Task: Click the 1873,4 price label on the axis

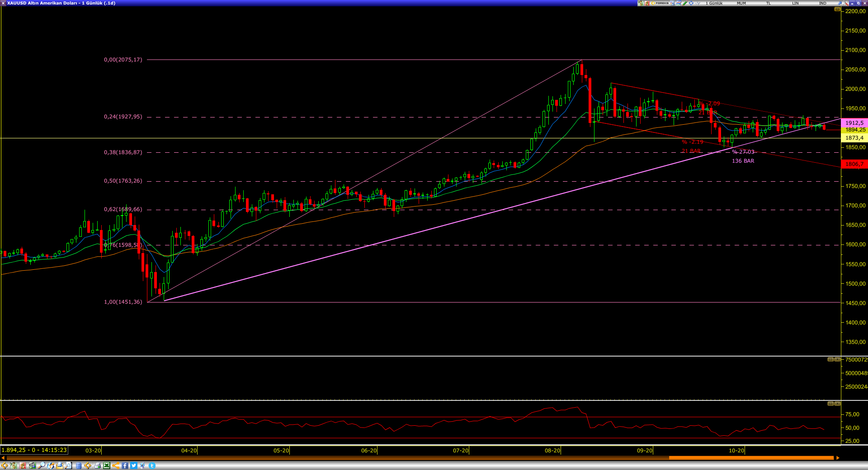Action: pyautogui.click(x=854, y=138)
